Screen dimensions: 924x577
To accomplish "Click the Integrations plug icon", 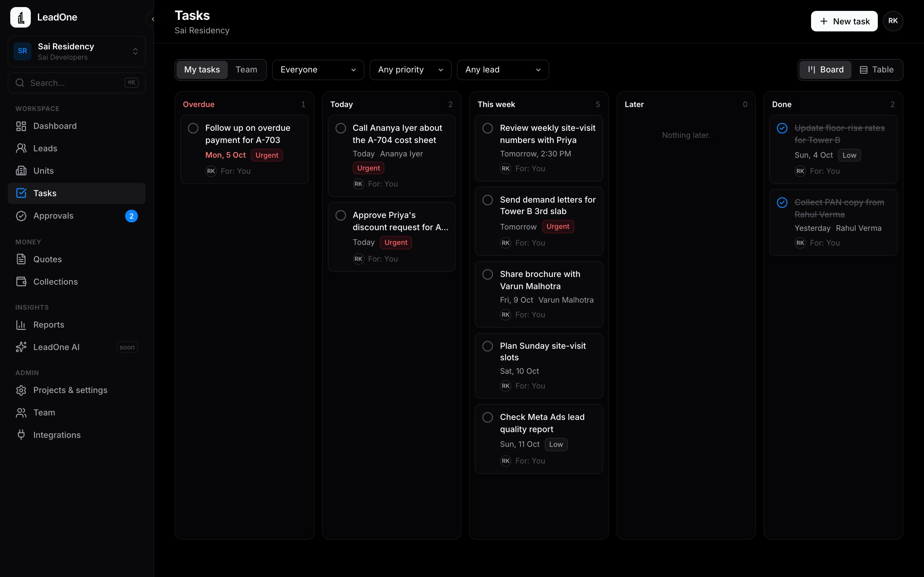I will coord(21,435).
